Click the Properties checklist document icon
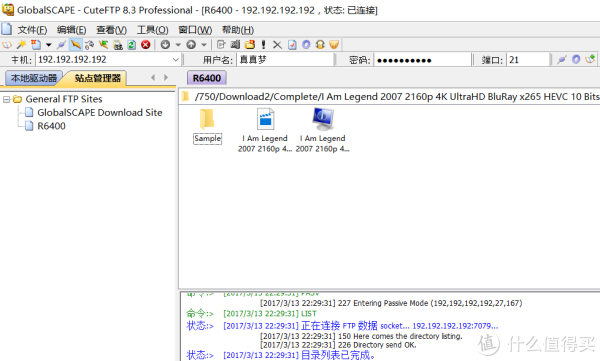Image resolution: width=600 pixels, height=361 pixels. [x=292, y=45]
